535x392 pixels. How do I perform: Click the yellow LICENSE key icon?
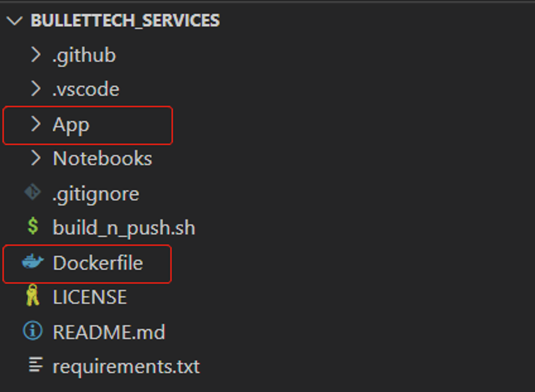(33, 295)
